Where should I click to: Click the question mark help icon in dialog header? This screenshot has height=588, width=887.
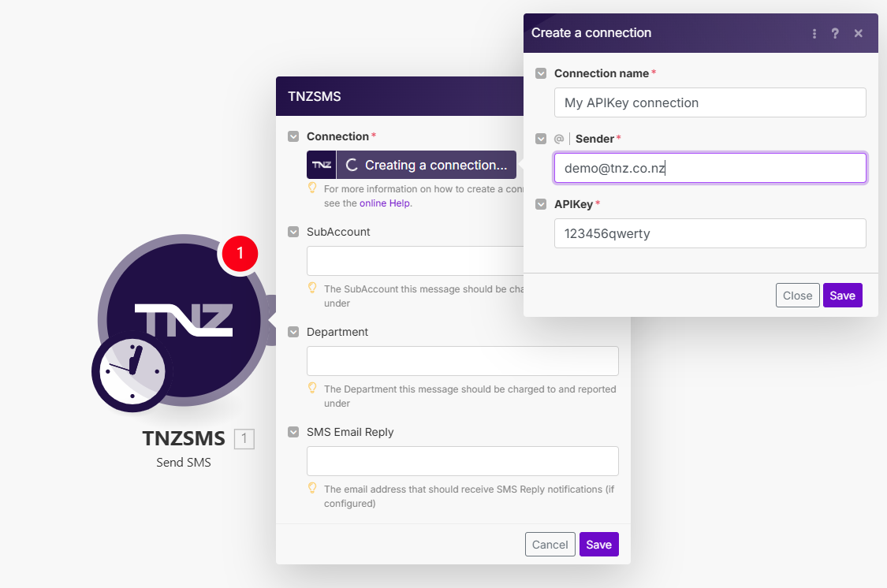point(835,33)
